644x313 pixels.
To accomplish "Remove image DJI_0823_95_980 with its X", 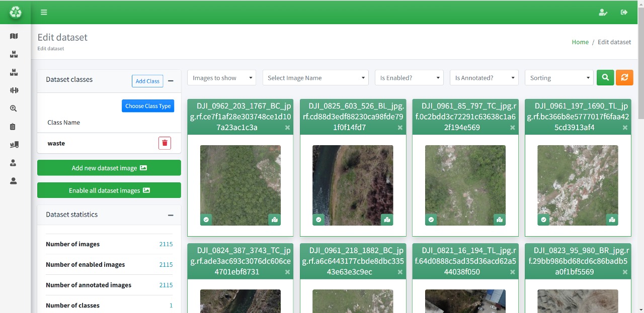I will pyautogui.click(x=625, y=272).
